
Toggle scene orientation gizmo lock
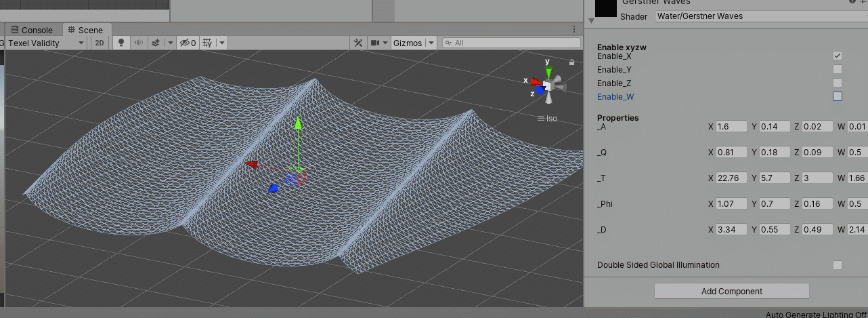click(572, 62)
